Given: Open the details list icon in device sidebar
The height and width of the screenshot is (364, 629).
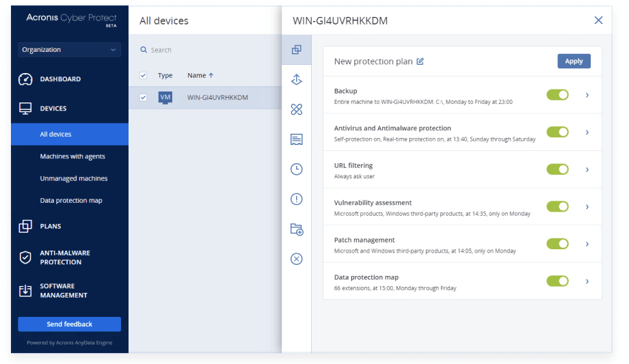Looking at the screenshot, I should pyautogui.click(x=297, y=139).
